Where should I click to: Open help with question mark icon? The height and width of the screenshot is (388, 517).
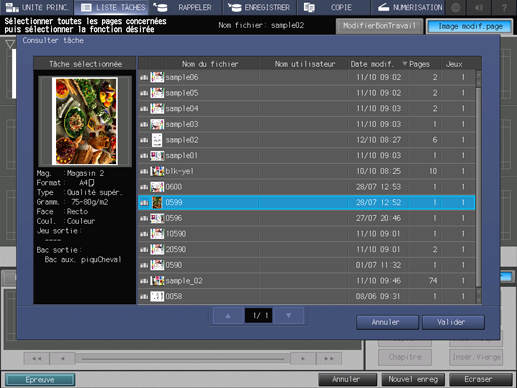tap(504, 7)
